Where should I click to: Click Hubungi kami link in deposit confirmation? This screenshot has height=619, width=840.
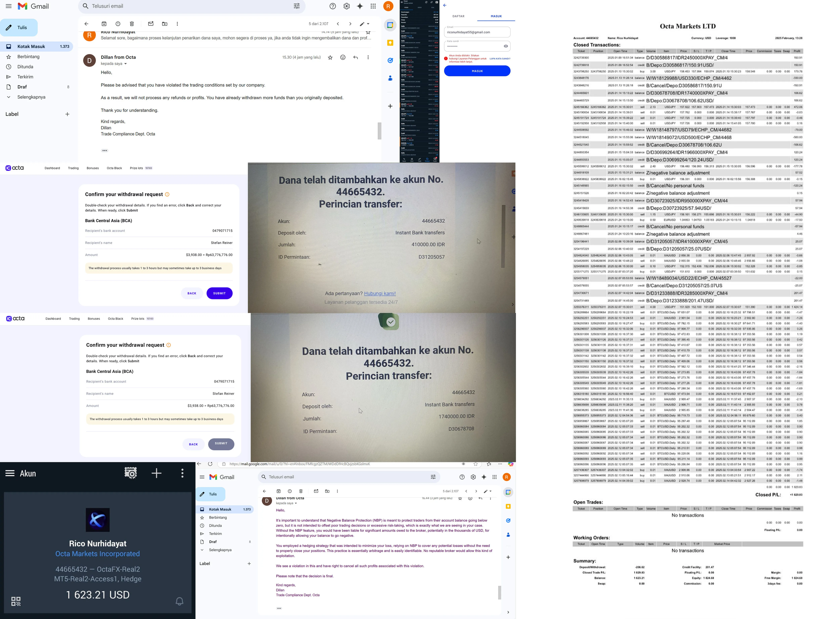tap(380, 293)
